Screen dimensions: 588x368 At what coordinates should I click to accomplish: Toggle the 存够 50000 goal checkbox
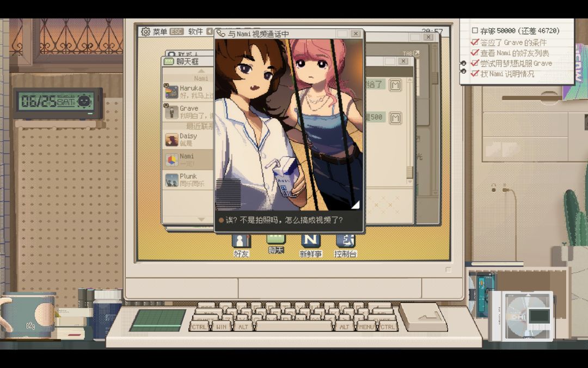[475, 31]
